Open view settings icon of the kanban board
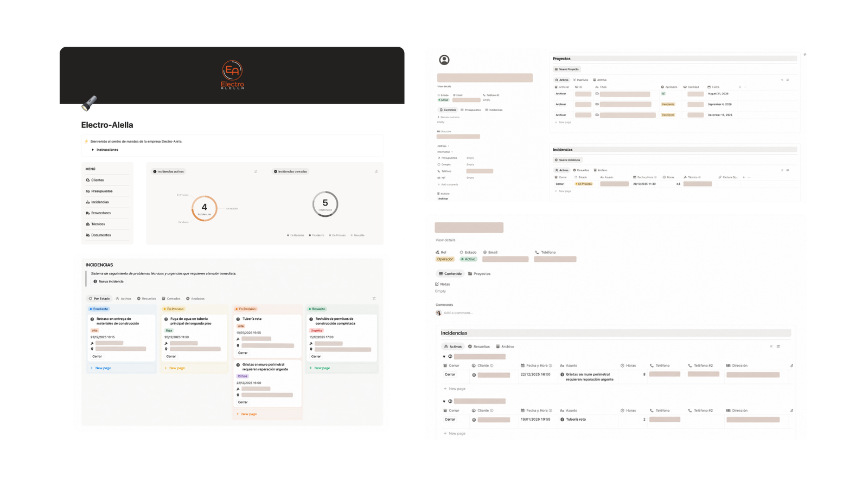The width and height of the screenshot is (868, 488). tap(374, 298)
